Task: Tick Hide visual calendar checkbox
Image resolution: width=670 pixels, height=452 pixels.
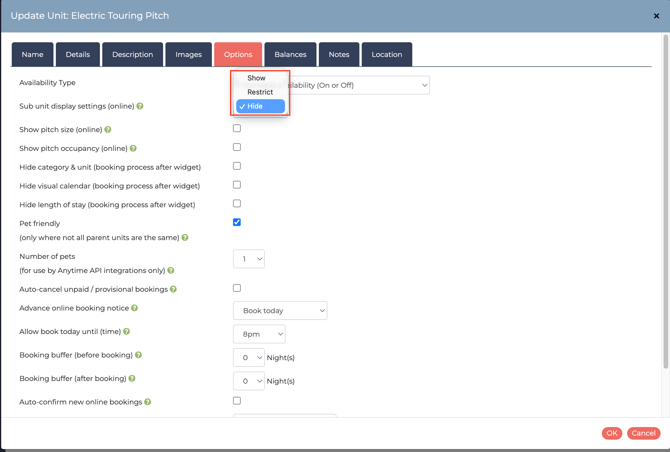Action: [237, 185]
